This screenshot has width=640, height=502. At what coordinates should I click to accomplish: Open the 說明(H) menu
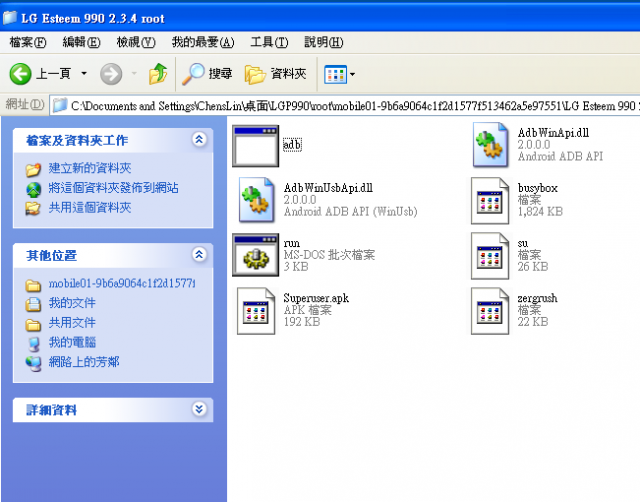coord(324,42)
